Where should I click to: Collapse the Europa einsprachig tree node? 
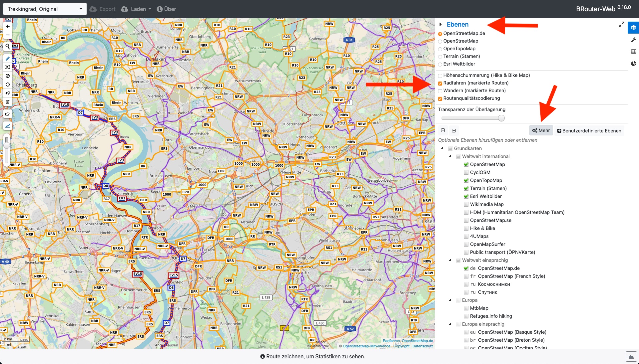[450, 324]
